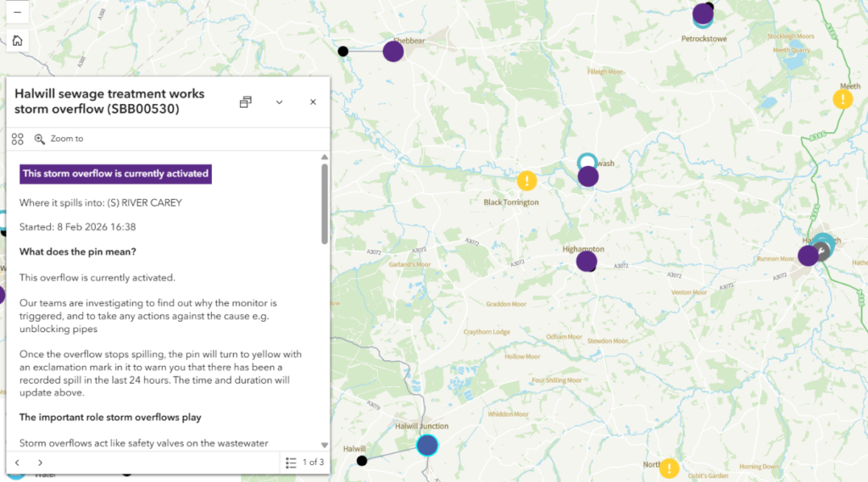Open the four-squares actions icon in popup
Image resolution: width=868 pixels, height=482 pixels.
(18, 139)
